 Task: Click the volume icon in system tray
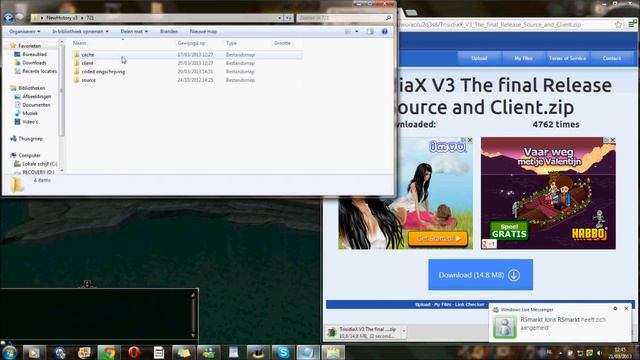click(x=599, y=353)
